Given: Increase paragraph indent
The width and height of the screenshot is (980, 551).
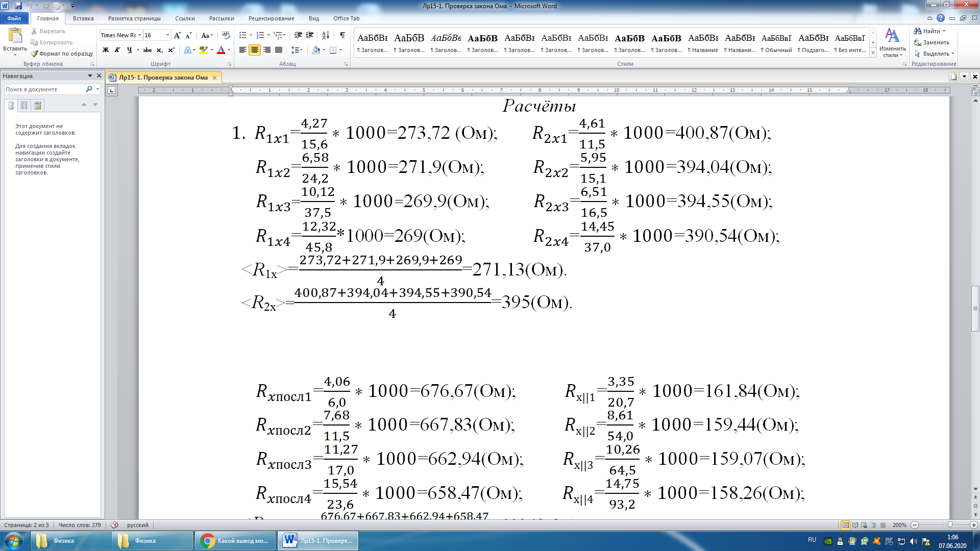Looking at the screenshot, I should pyautogui.click(x=309, y=35).
